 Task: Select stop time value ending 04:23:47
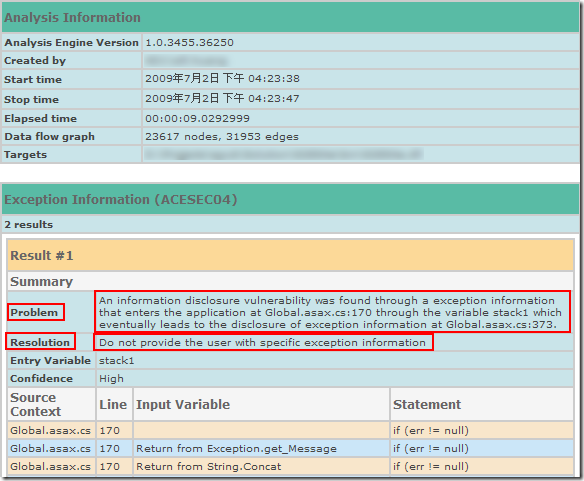pos(222,98)
